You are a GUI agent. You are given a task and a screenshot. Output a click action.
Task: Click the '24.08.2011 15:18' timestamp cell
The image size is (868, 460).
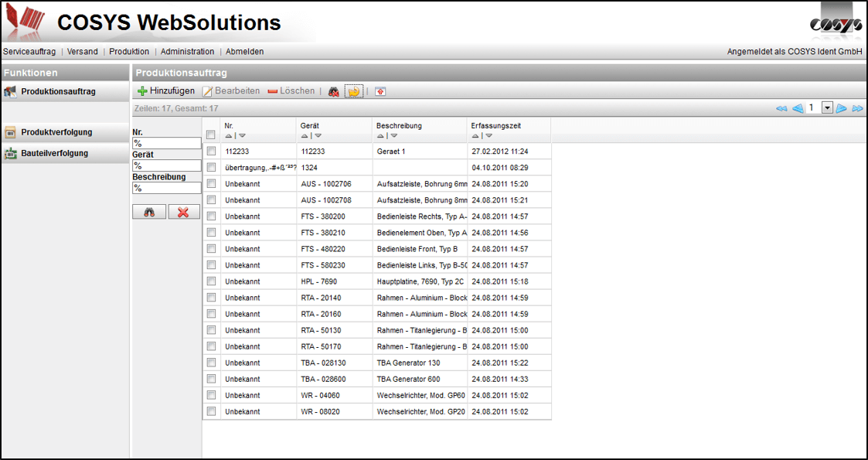(509, 281)
